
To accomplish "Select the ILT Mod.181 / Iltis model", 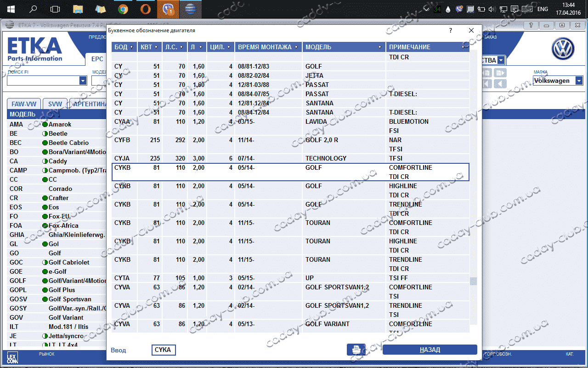I will pos(57,327).
